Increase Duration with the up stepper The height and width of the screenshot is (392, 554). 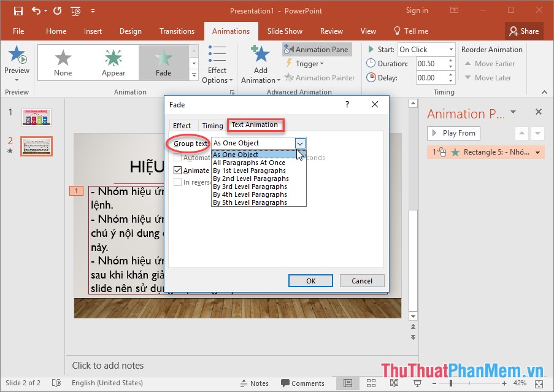click(450, 60)
